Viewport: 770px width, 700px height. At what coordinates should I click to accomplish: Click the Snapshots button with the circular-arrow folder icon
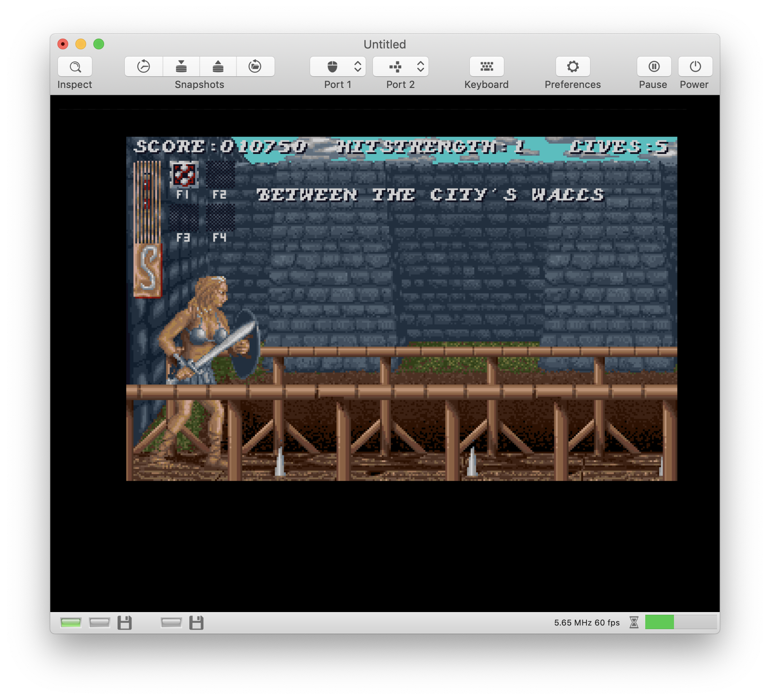coord(255,67)
